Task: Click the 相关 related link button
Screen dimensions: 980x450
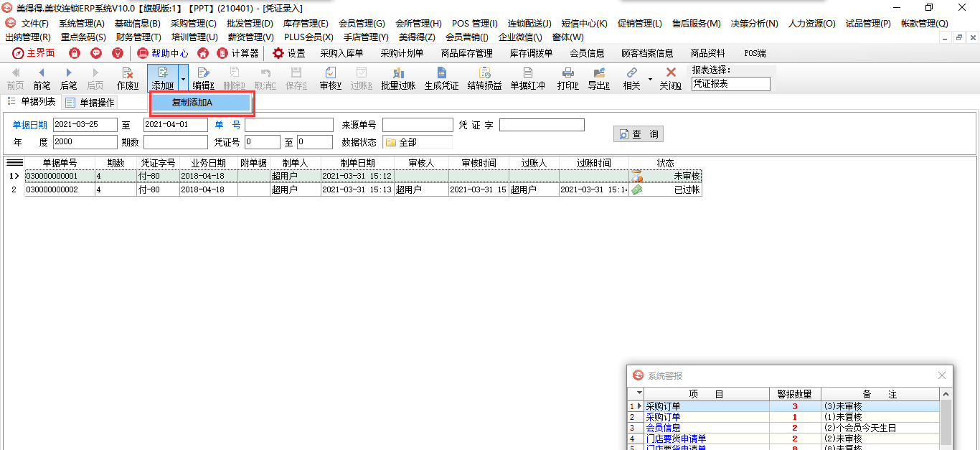Action: [x=631, y=78]
